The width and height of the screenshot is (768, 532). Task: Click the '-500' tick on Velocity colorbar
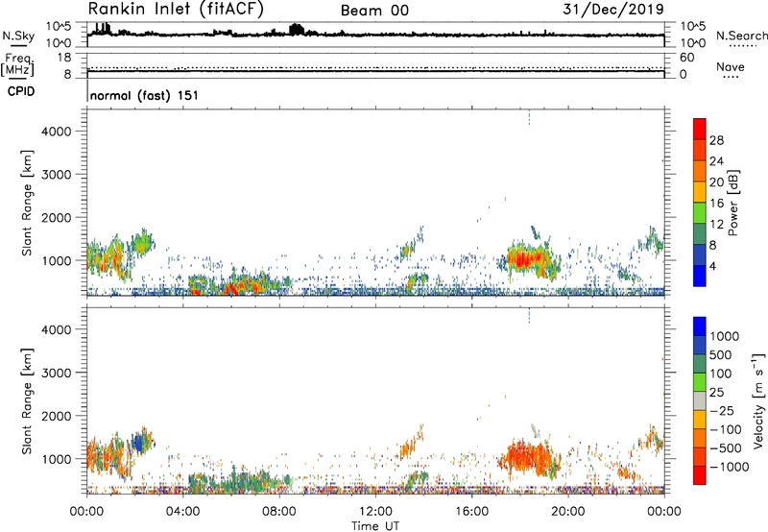pyautogui.click(x=726, y=448)
